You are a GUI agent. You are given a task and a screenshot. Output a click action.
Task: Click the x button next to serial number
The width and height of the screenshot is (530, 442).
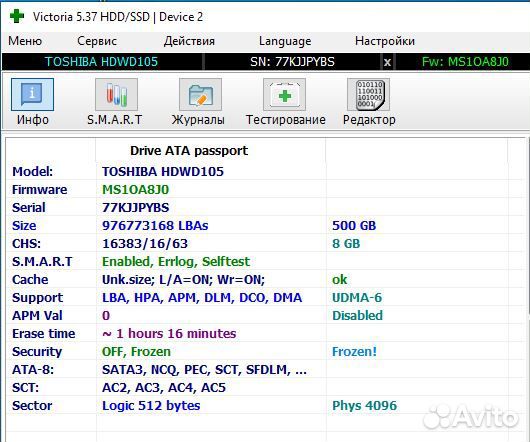point(387,62)
